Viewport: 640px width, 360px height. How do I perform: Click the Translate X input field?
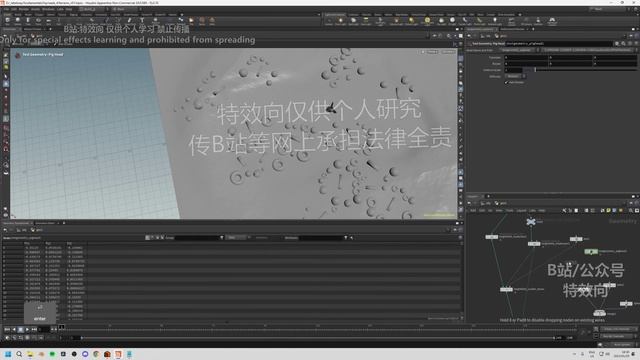coord(526,58)
